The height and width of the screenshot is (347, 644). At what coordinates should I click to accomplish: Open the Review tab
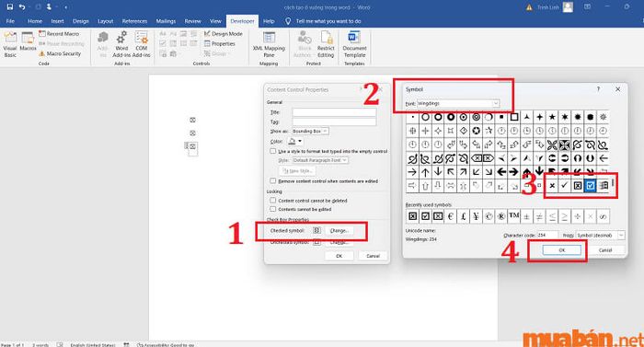[192, 21]
